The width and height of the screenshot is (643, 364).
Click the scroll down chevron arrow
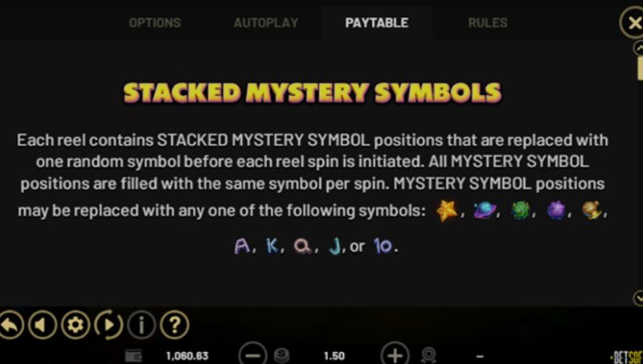click(639, 298)
